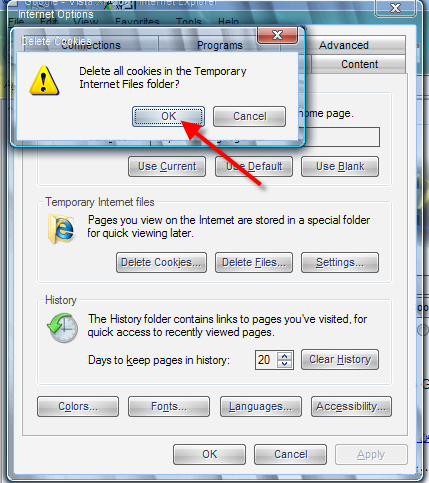Screen dimensions: 429x483
Task: Switch to the Advanced tab
Action: [x=344, y=45]
